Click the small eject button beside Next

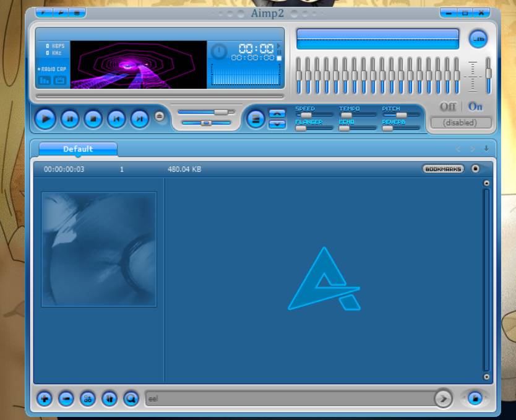point(160,116)
